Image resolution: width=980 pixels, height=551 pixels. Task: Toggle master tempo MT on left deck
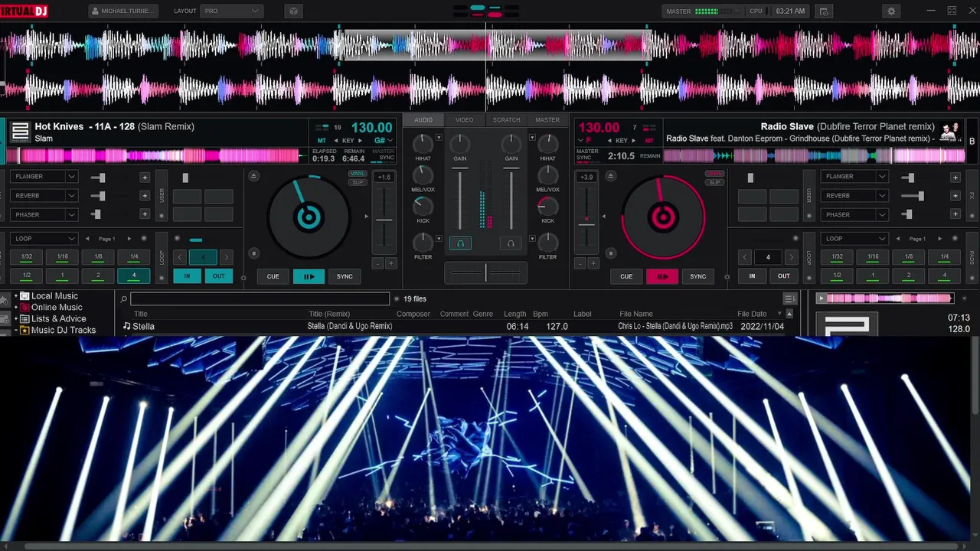click(322, 141)
